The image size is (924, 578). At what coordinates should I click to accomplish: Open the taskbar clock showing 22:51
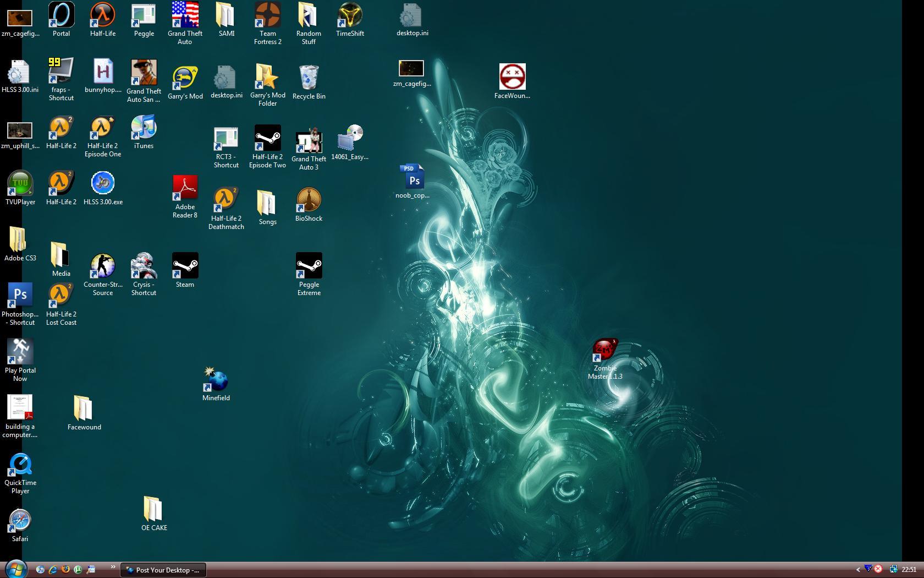click(909, 570)
